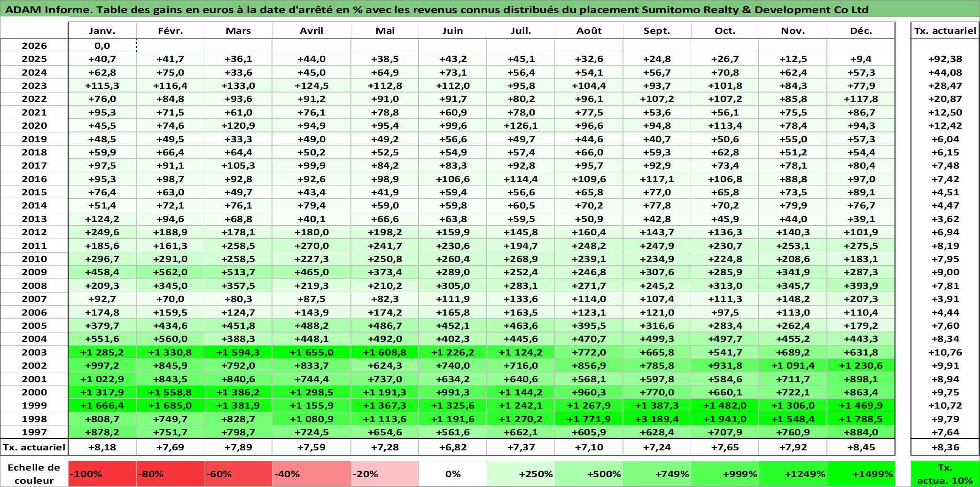Click the +133,0 cell in 2023 row
Viewport: 980px width, 487px height.
click(x=238, y=85)
